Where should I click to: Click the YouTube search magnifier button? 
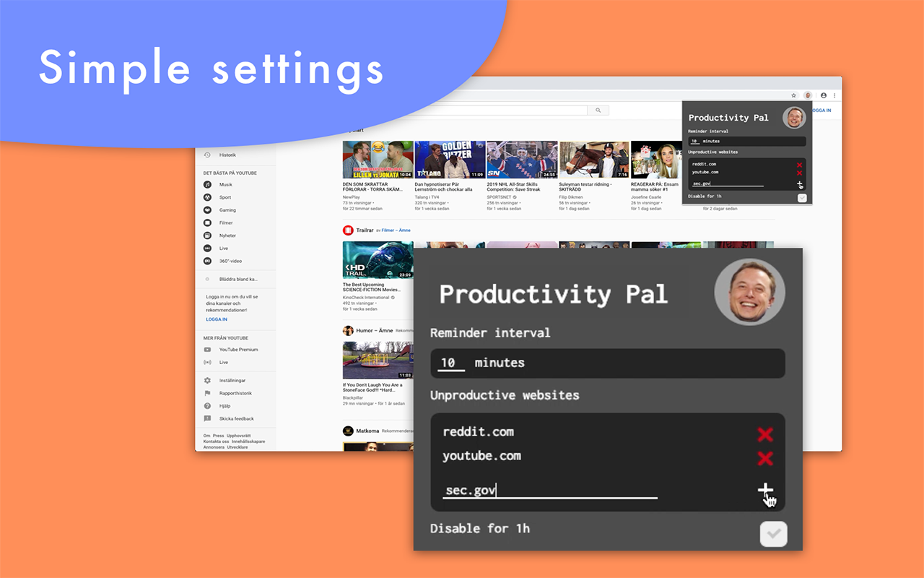pyautogui.click(x=598, y=111)
